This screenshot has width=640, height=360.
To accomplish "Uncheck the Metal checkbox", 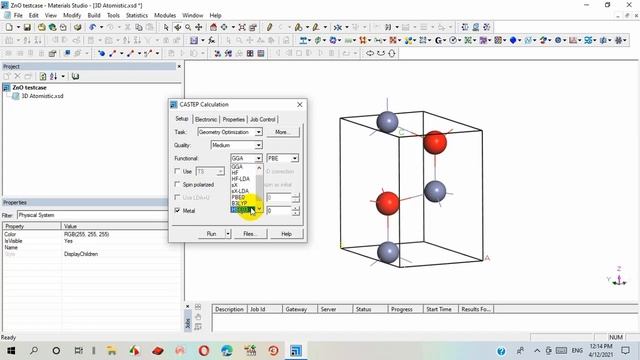I will (x=177, y=210).
